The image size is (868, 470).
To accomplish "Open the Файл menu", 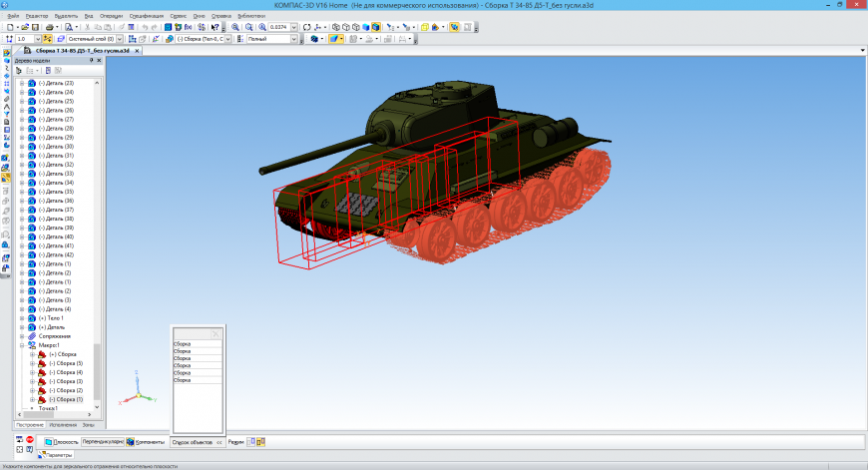I will (13, 16).
